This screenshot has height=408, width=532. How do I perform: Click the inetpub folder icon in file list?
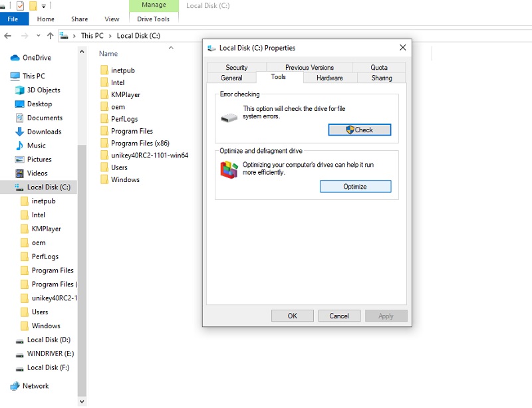[x=104, y=70]
